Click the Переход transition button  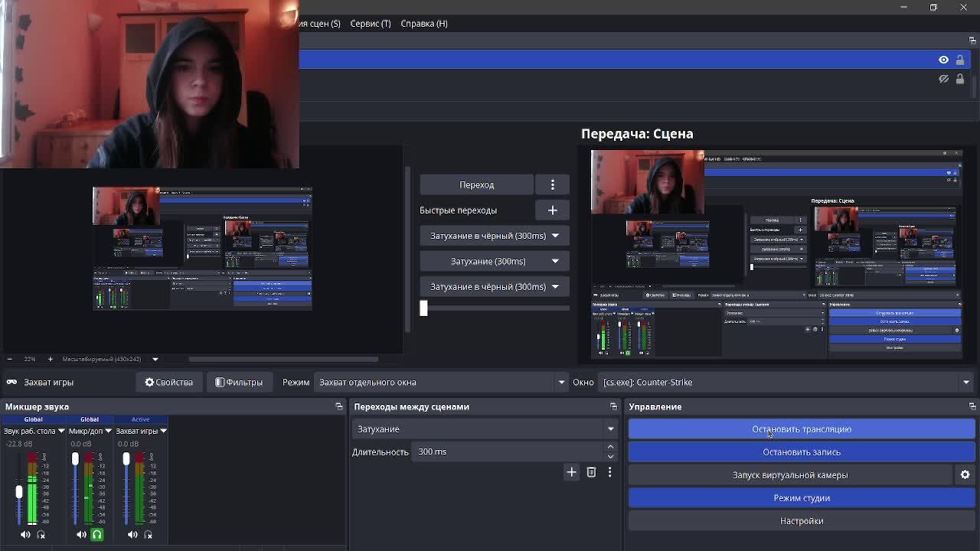pos(476,184)
